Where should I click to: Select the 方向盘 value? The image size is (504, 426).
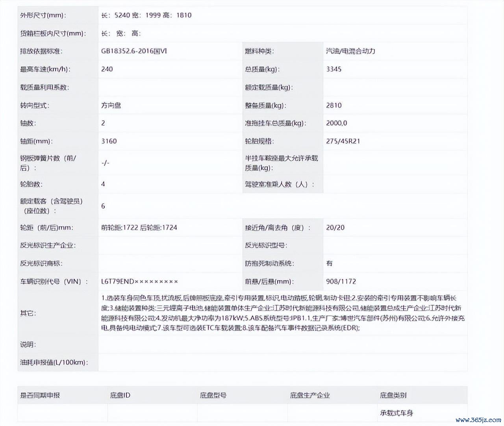[x=111, y=106]
